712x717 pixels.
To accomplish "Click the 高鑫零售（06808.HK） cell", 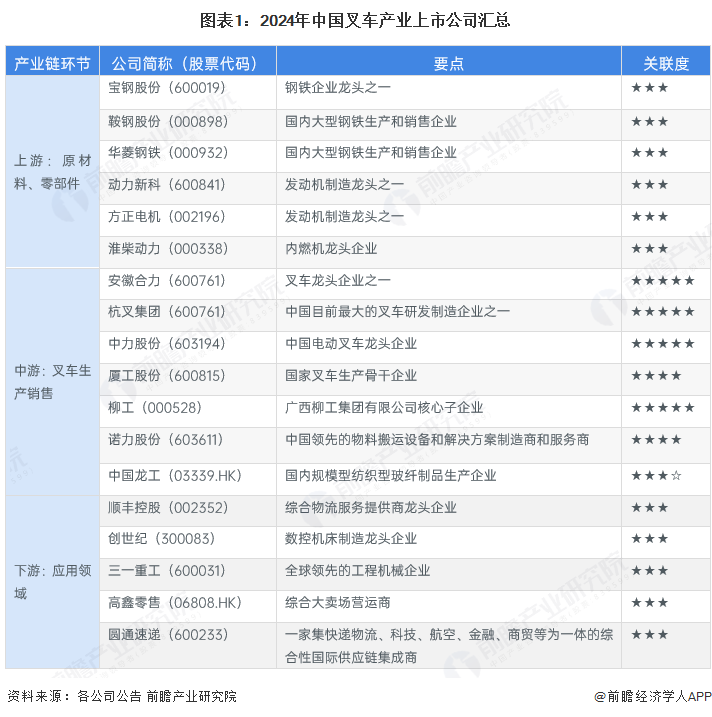I will coord(188,606).
